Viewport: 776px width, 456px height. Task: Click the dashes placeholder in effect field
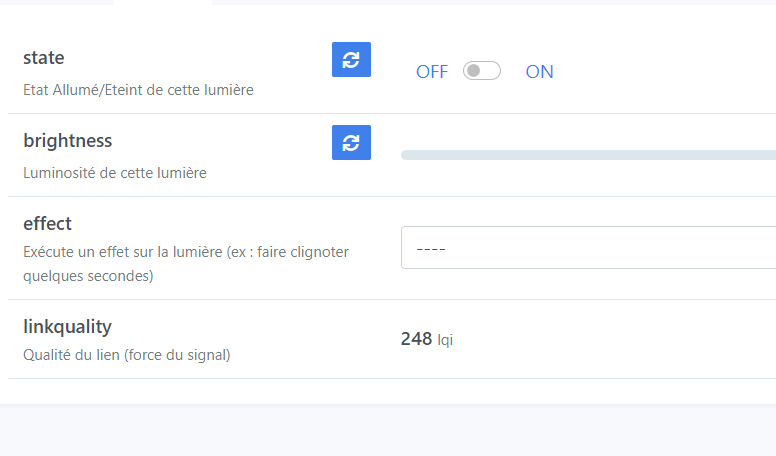pyautogui.click(x=431, y=249)
